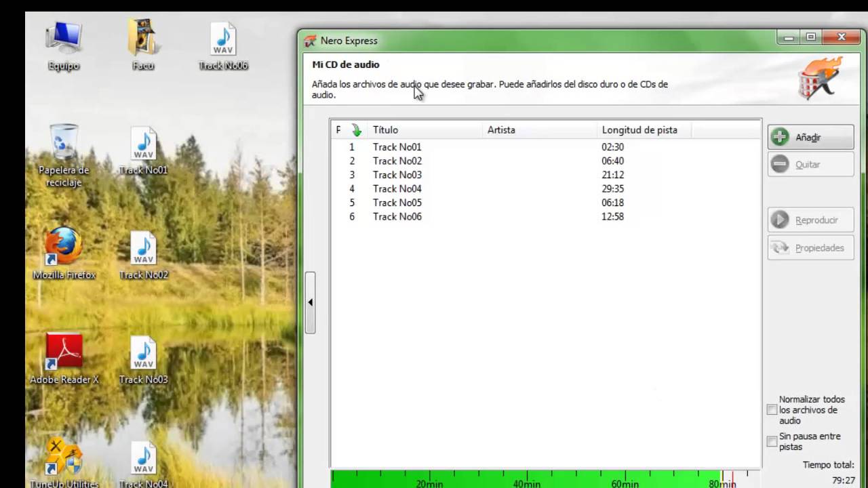Select the Track No06 WAV desktop file

pyautogui.click(x=223, y=45)
